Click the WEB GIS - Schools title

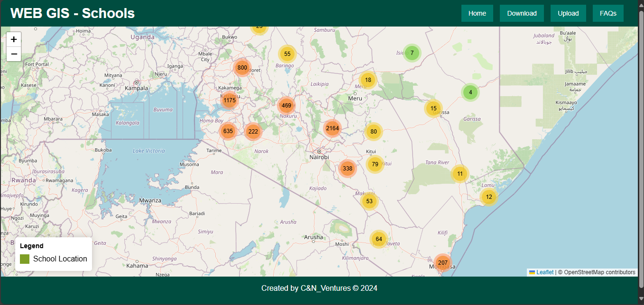(73, 13)
